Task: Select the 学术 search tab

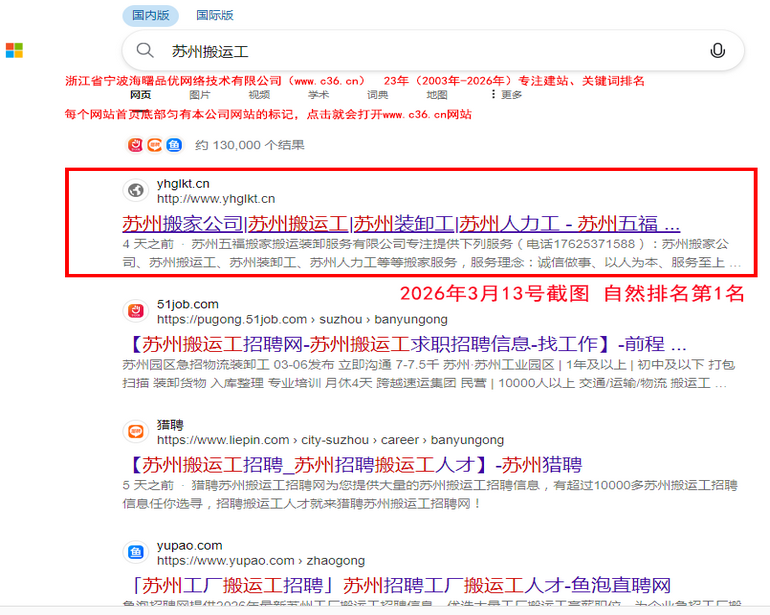Action: pos(318,95)
